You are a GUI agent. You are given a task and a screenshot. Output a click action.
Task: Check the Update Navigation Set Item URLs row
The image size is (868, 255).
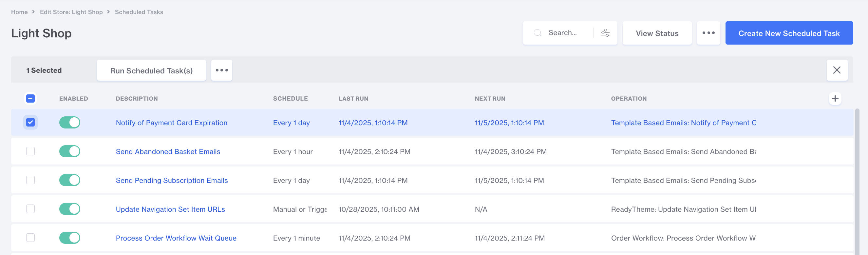[x=30, y=209]
